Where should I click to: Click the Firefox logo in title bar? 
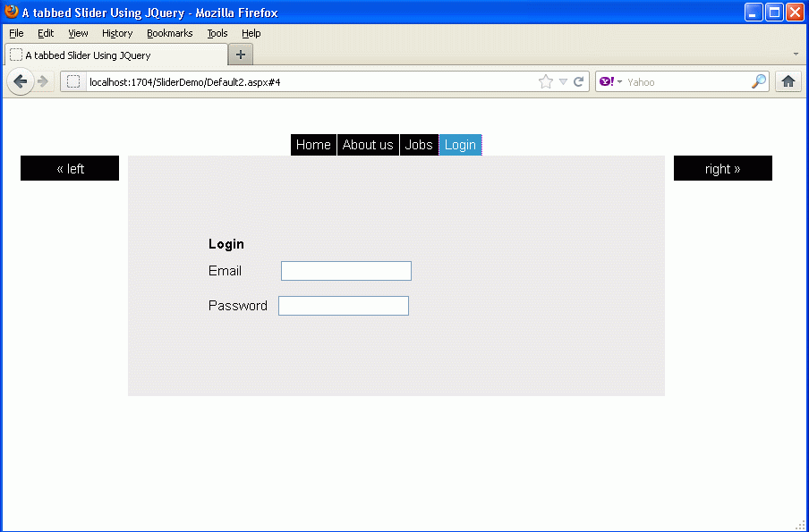click(12, 12)
